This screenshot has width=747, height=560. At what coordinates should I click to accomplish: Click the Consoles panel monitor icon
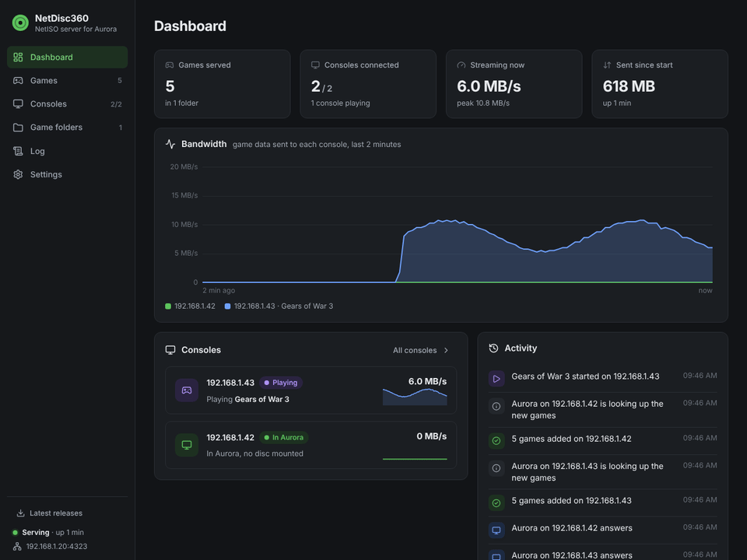(x=170, y=350)
